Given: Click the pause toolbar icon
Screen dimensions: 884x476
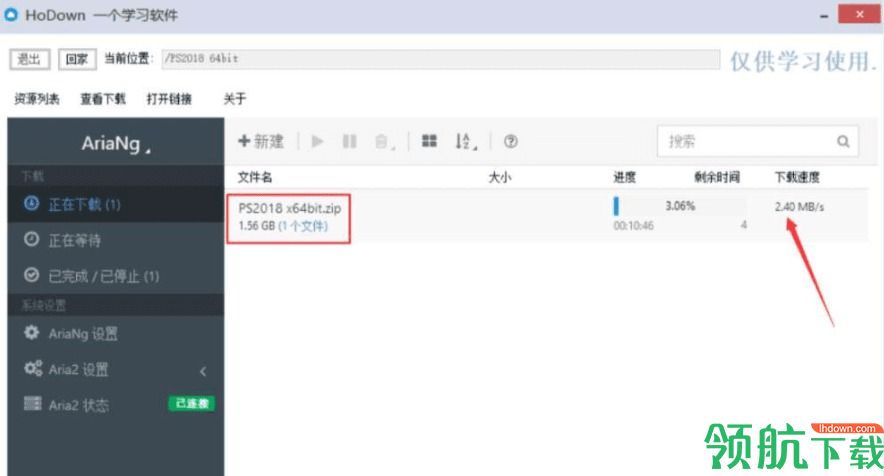Looking at the screenshot, I should (x=350, y=141).
